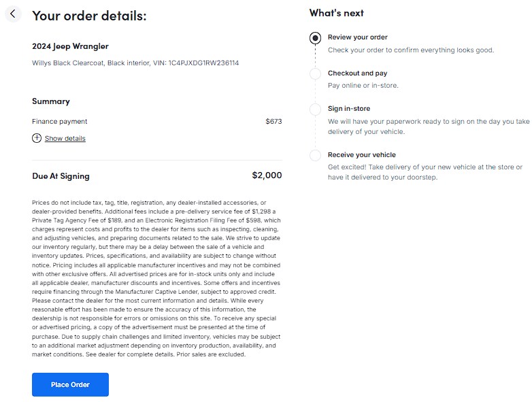Expand the Show details link
Screen dimensions: 532x402
click(x=65, y=139)
